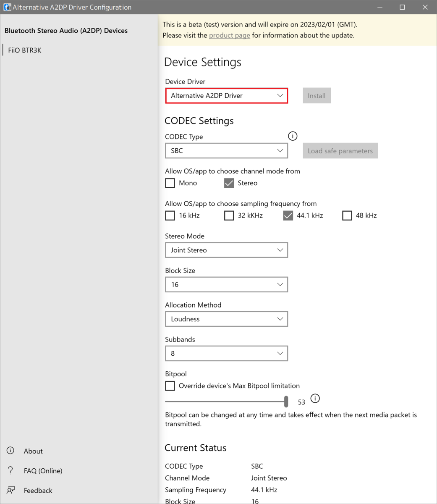437x504 pixels.
Task: Click the Load safe parameters button
Action: click(x=340, y=150)
